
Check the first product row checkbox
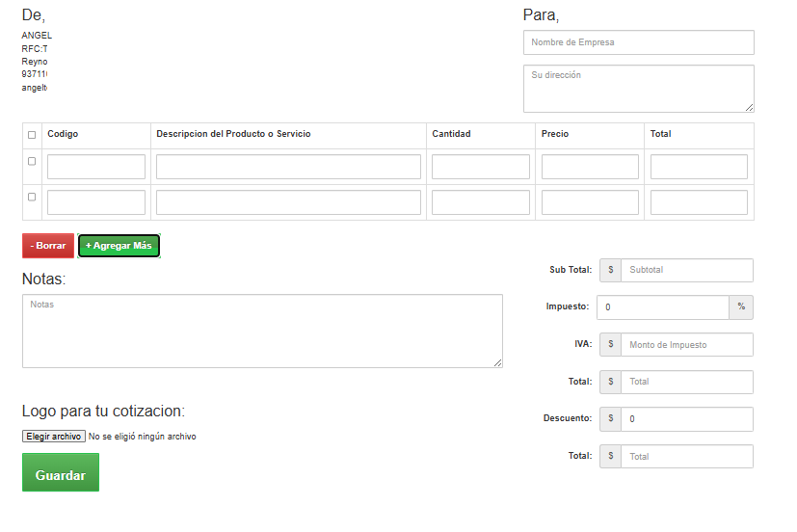[x=32, y=161]
